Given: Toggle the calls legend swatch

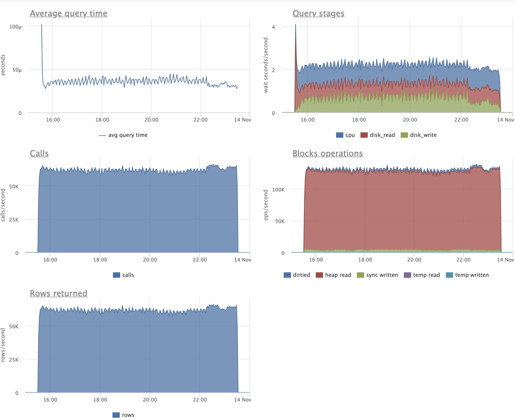Looking at the screenshot, I should click(x=116, y=275).
